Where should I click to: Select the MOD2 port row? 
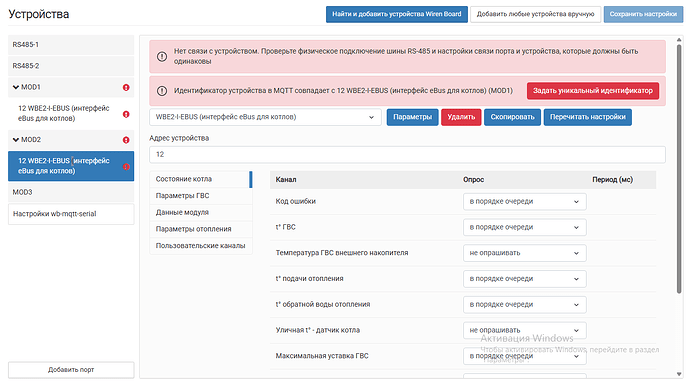pyautogui.click(x=71, y=140)
